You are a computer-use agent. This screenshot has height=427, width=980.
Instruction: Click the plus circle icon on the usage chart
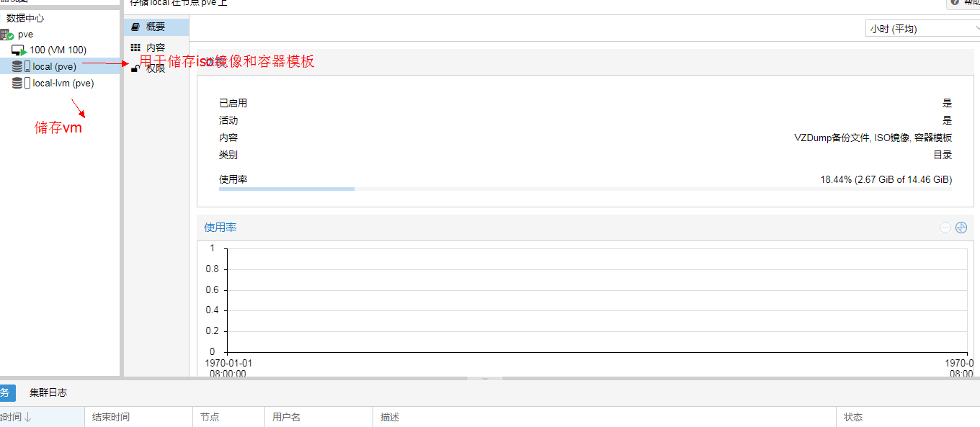point(961,228)
